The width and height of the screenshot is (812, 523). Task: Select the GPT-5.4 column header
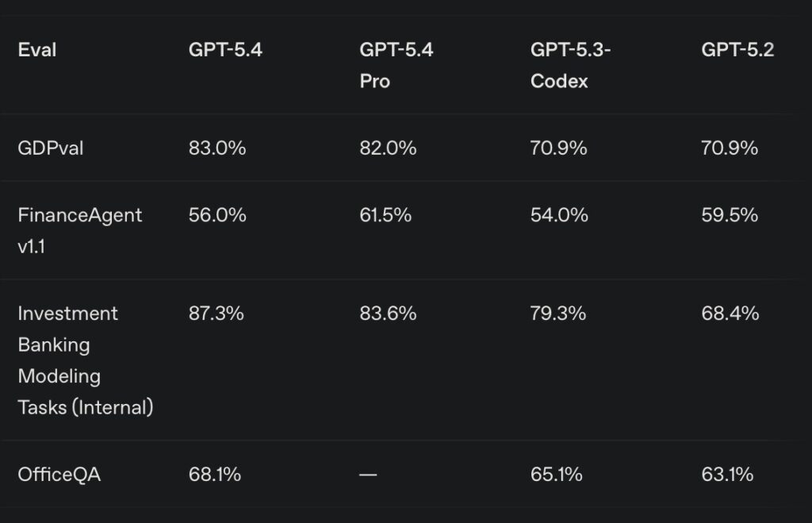pyautogui.click(x=225, y=50)
